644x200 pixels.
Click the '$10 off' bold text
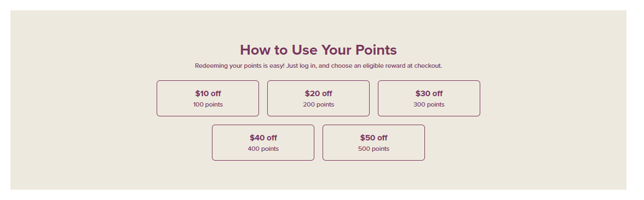(x=208, y=93)
